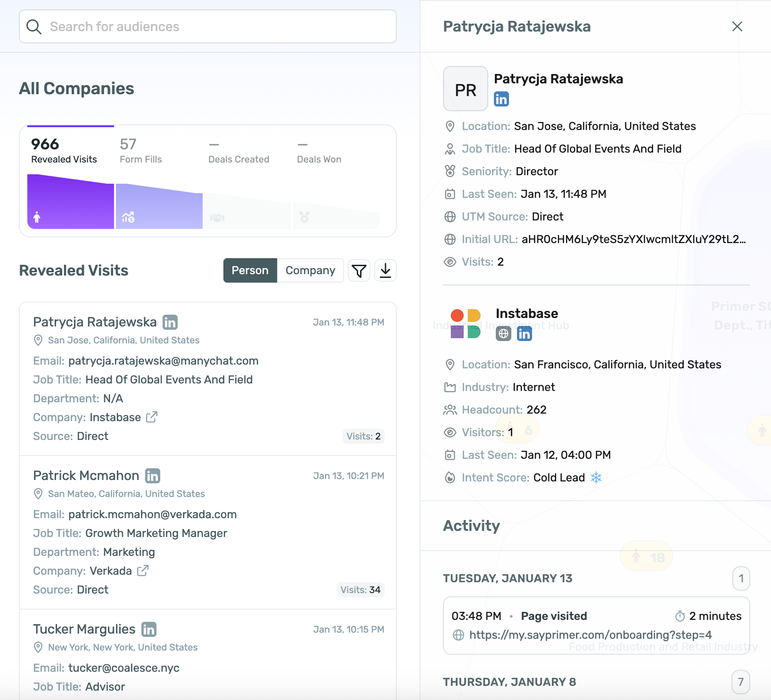
Task: Open the onboarding step 4 page URL
Action: [590, 635]
